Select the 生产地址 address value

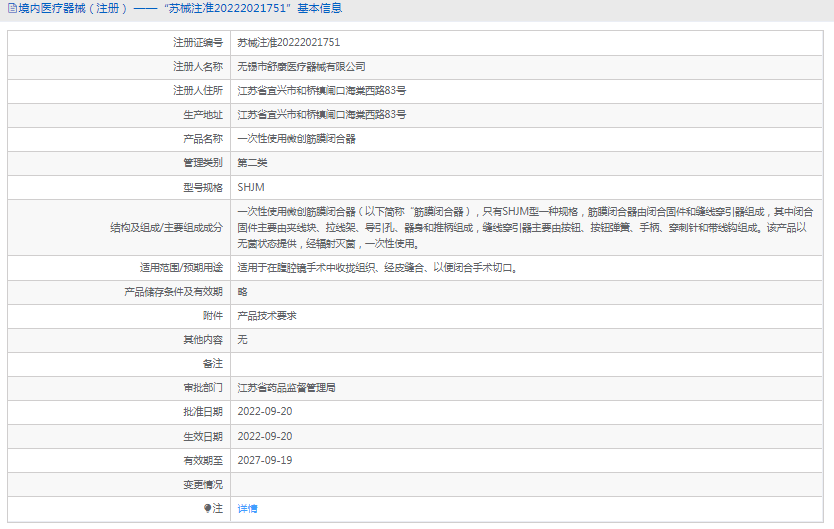coord(321,114)
